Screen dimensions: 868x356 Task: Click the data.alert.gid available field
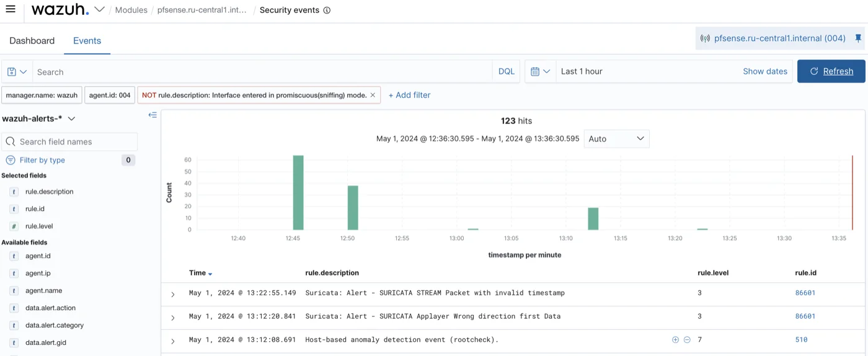point(46,343)
